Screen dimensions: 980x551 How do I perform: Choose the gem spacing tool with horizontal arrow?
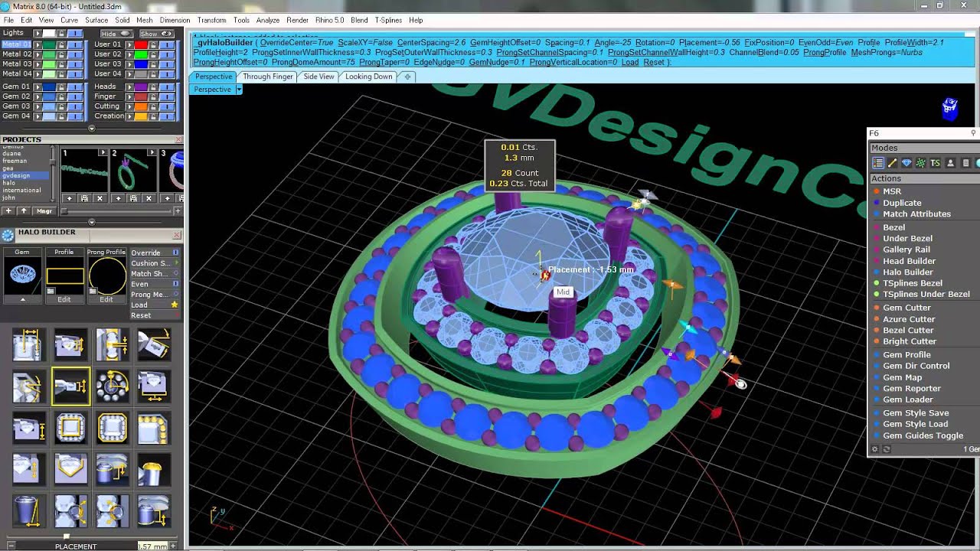click(x=154, y=386)
